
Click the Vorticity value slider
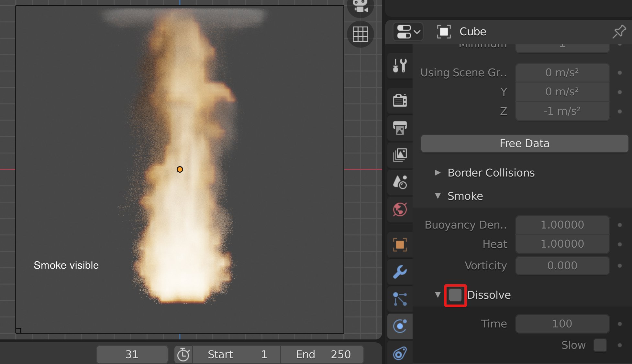(562, 265)
